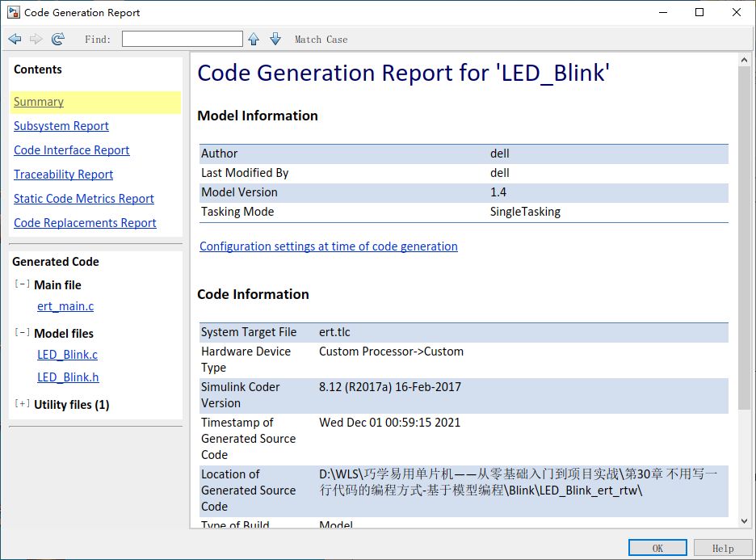Click the 'Tasking Mode' row label
Screen dimensions: 756x560
[x=237, y=212]
